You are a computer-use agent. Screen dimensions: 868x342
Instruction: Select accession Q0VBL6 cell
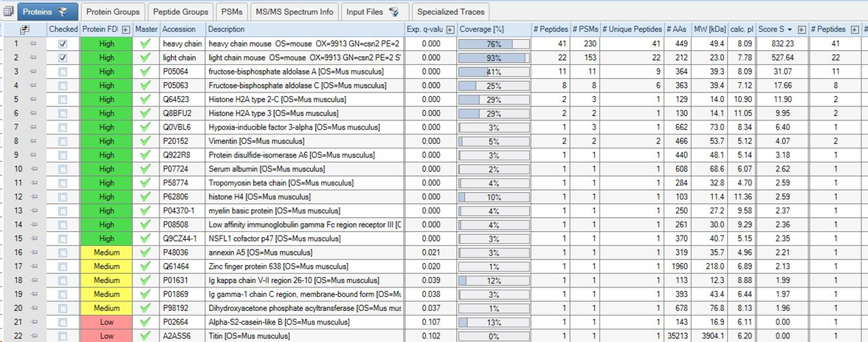click(x=183, y=127)
